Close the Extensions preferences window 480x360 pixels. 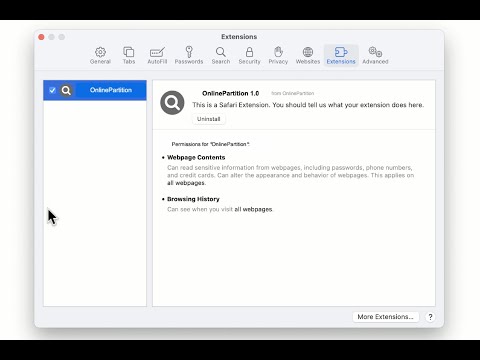pyautogui.click(x=41, y=37)
